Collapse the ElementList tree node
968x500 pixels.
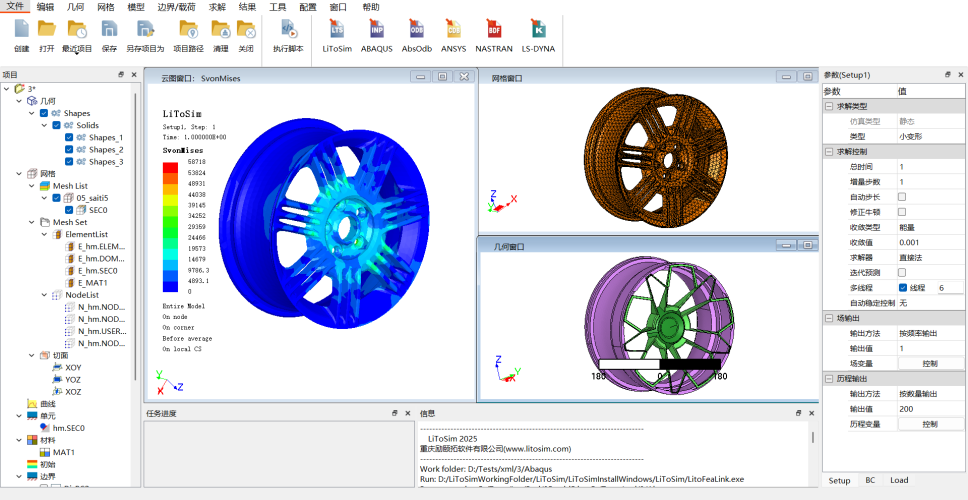coord(44,235)
